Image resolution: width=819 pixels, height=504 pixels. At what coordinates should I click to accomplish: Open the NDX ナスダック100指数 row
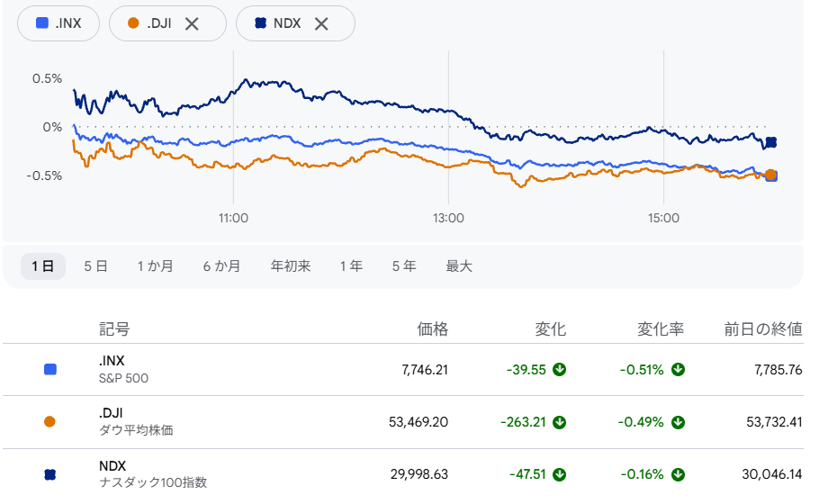pos(402,474)
